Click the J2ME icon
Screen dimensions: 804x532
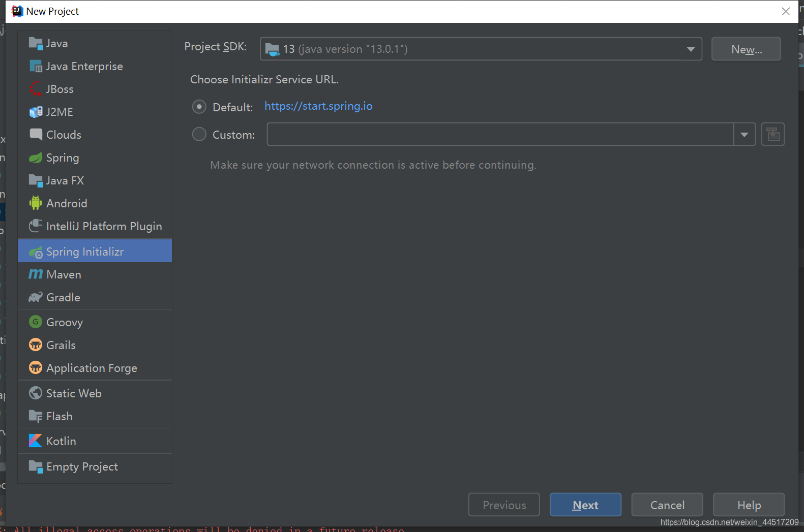(36, 112)
